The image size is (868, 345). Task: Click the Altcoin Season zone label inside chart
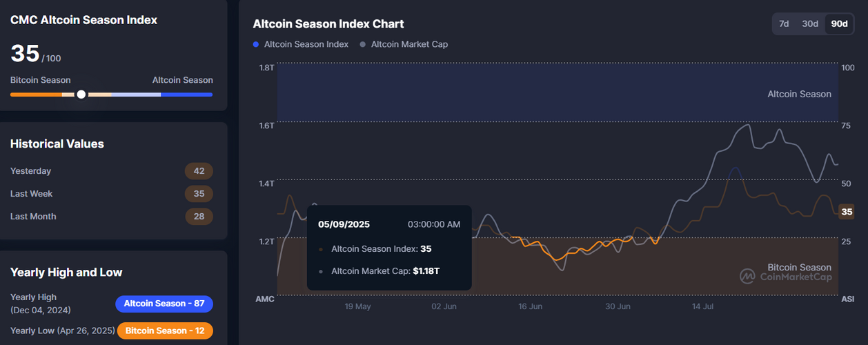[x=799, y=94]
